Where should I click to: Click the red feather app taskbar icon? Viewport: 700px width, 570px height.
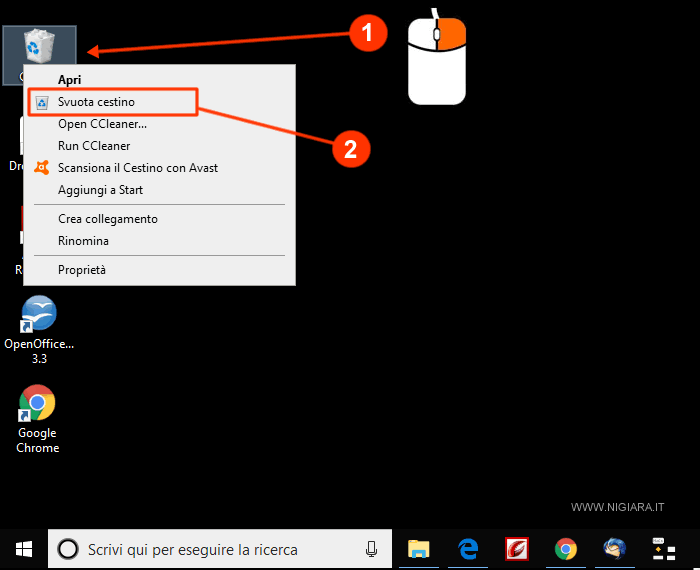click(517, 549)
